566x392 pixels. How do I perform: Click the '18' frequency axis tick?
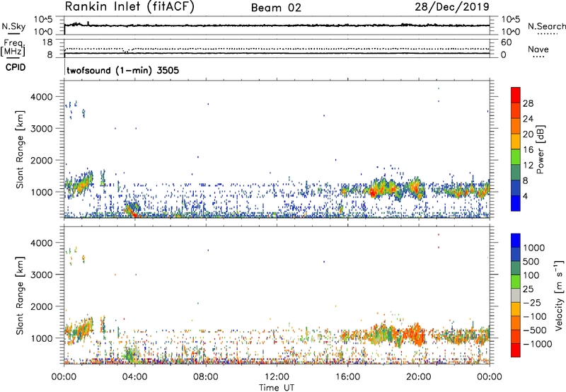point(47,42)
